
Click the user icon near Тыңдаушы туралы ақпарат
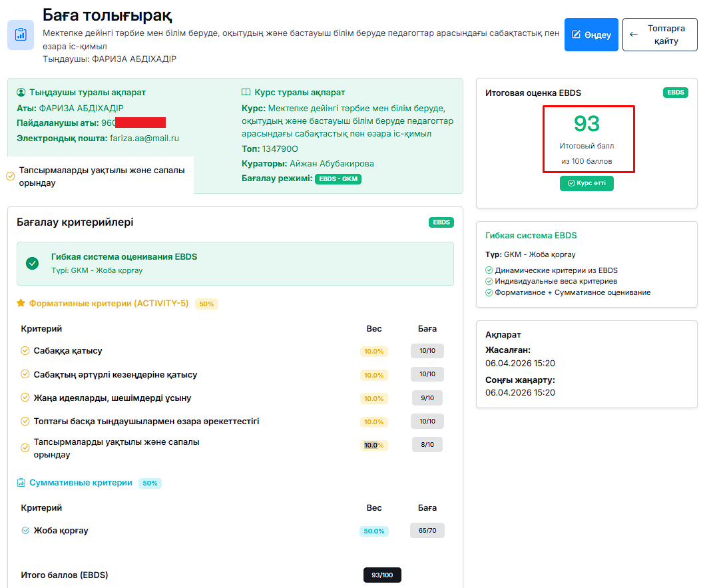click(x=21, y=93)
